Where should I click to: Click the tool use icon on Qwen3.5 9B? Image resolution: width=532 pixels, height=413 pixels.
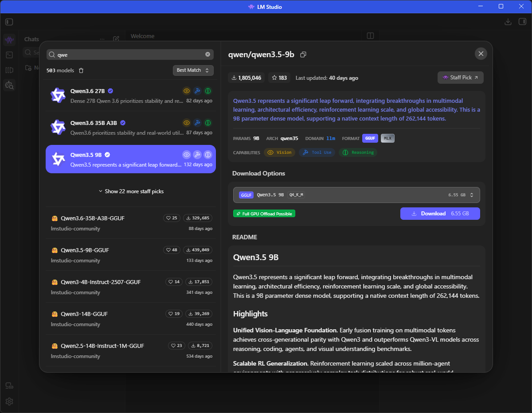tap(197, 155)
